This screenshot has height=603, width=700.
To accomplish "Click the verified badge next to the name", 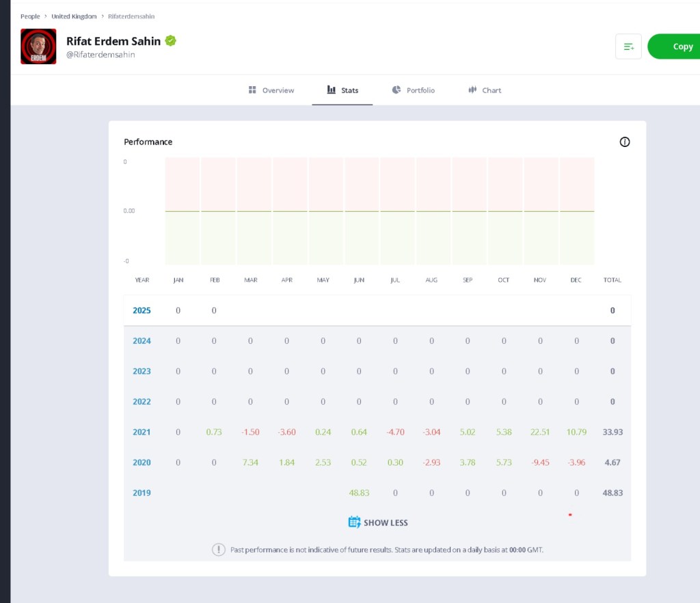I will 170,40.
